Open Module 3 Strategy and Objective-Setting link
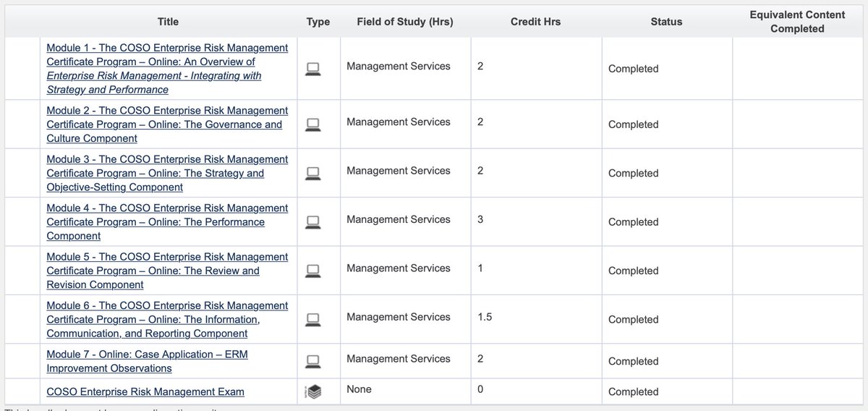Screen dimensions: 868x411 pyautogui.click(x=167, y=173)
